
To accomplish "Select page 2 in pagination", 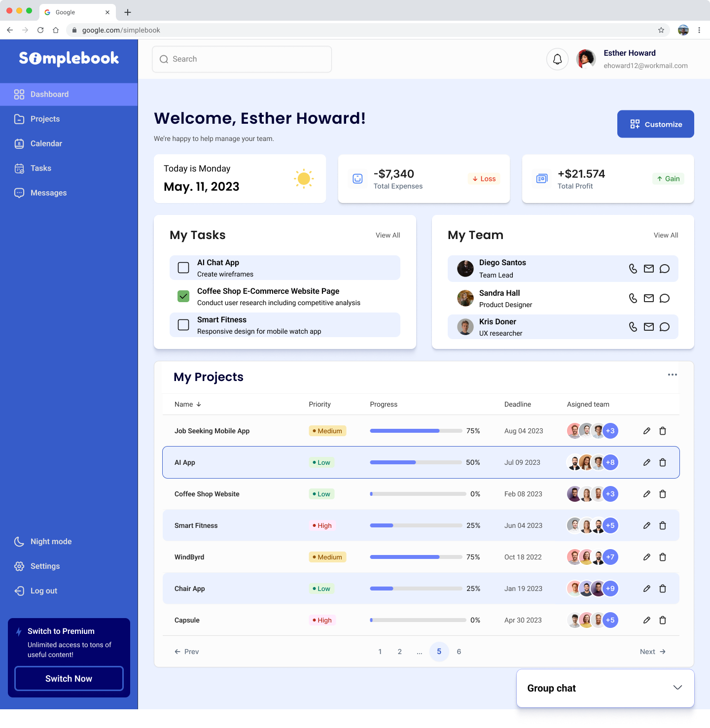I will pyautogui.click(x=400, y=652).
